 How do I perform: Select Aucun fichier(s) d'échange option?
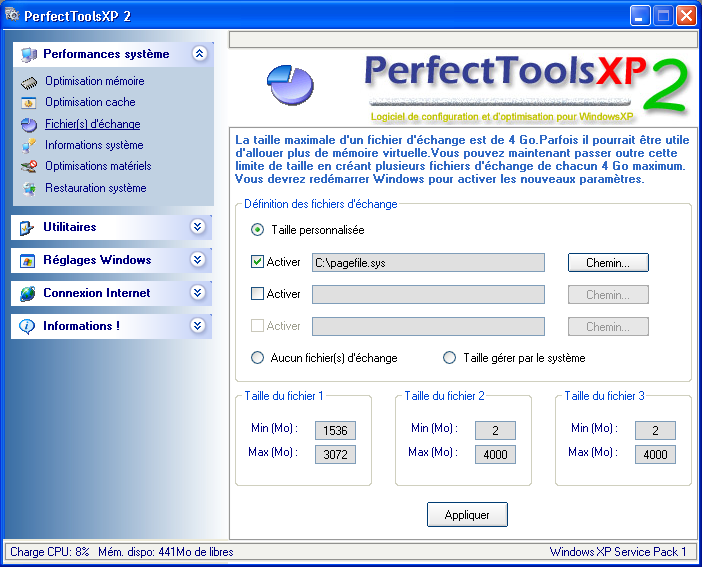[x=257, y=358]
